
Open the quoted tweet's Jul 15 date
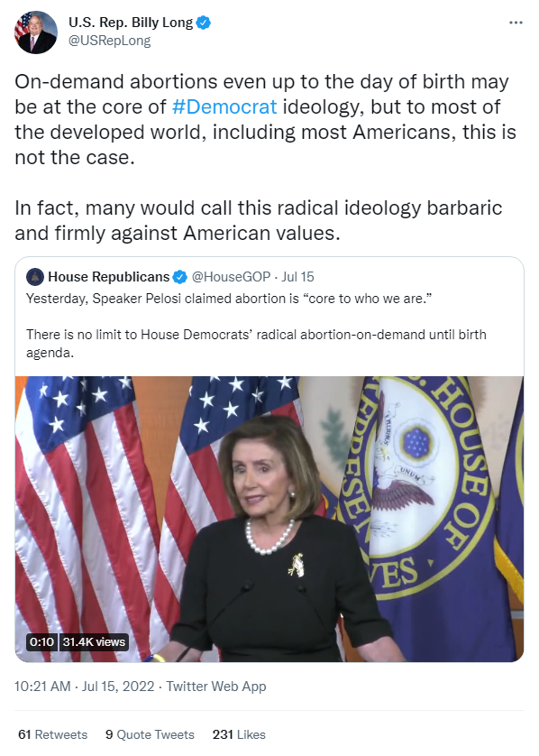tap(297, 277)
